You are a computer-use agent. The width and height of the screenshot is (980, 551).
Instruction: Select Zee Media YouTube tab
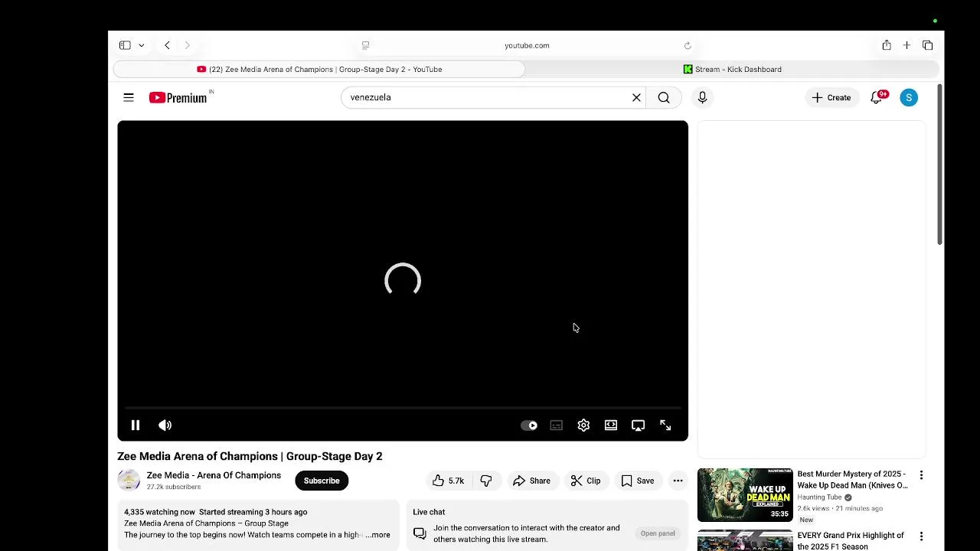(x=319, y=69)
